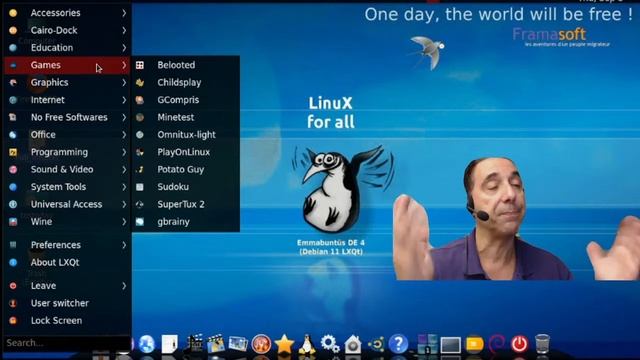
Task: Click the Sudoku grid icon
Action: tap(140, 187)
